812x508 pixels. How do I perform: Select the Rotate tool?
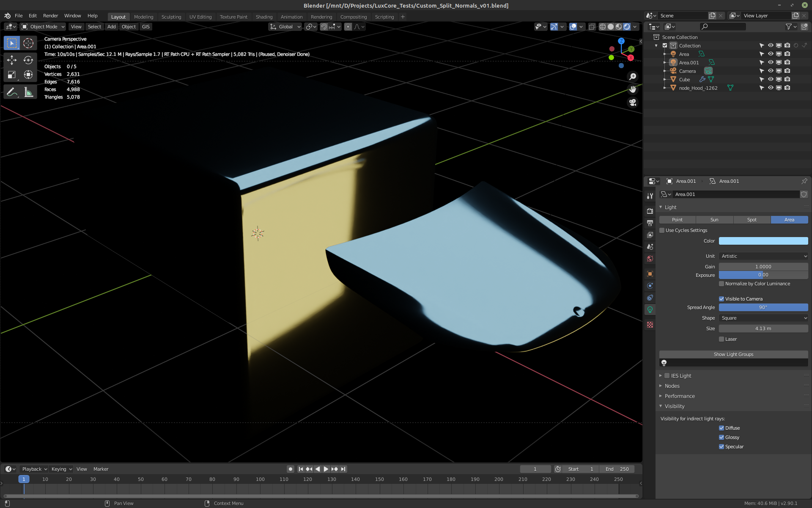[28, 60]
